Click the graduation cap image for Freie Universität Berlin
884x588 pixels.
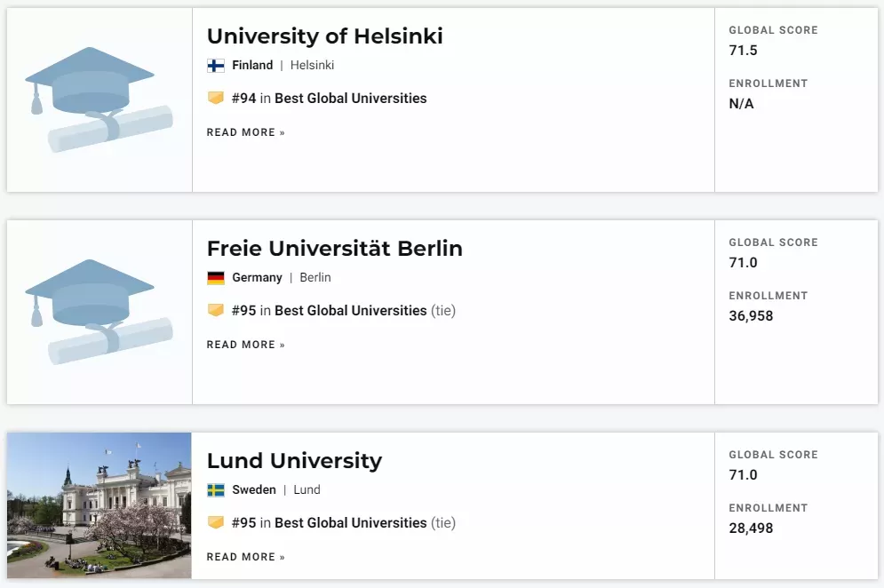100,313
